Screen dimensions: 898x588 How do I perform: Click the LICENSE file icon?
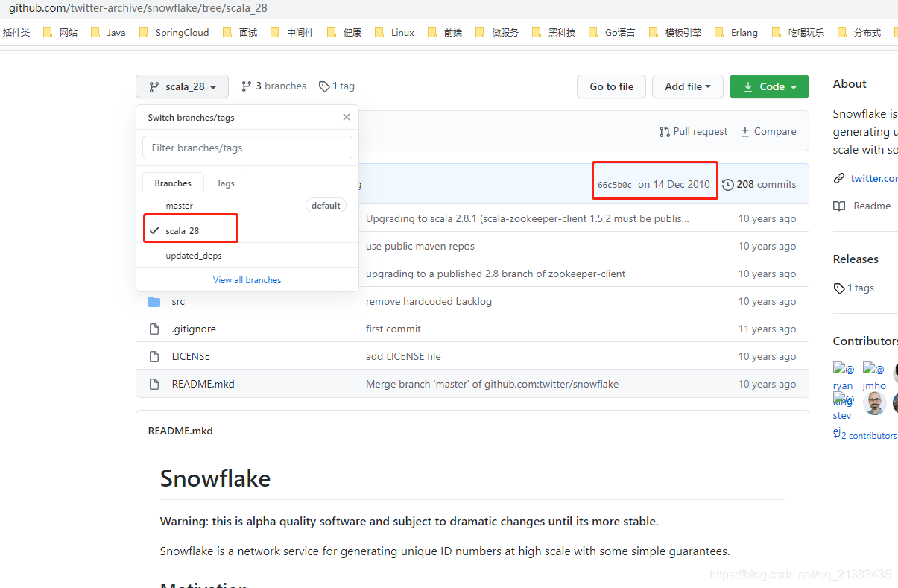tap(154, 356)
